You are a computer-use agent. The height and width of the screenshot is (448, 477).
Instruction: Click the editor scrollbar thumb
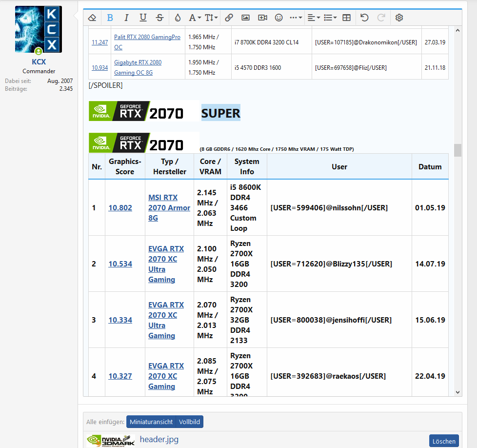[x=457, y=150]
